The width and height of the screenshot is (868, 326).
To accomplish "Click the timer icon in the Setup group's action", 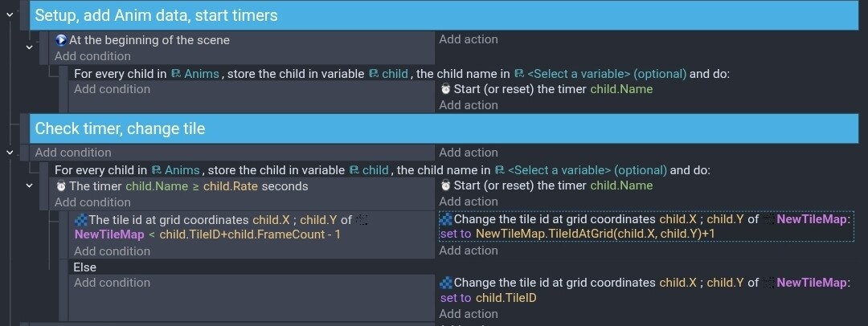I will click(445, 89).
